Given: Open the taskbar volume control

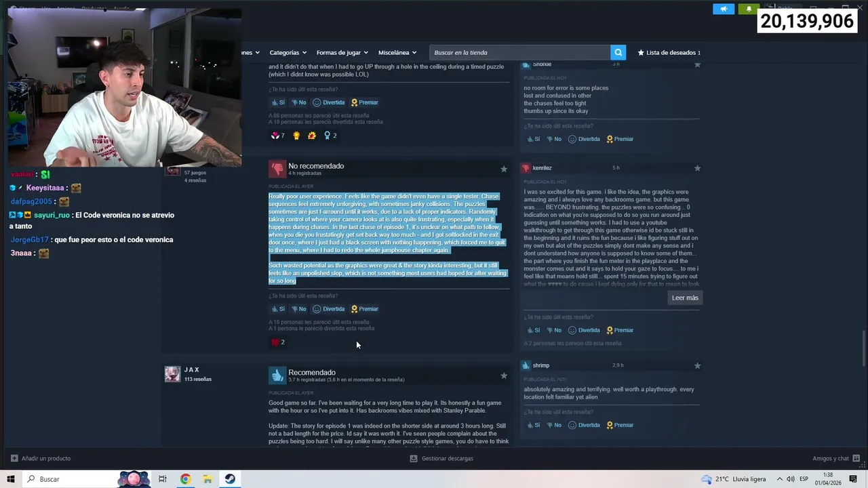Looking at the screenshot, I should point(791,479).
